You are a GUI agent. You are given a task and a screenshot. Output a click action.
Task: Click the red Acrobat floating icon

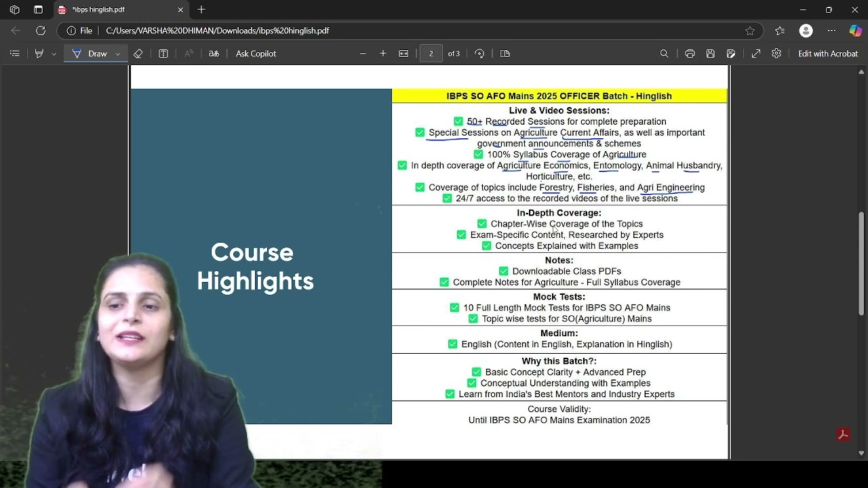(843, 434)
